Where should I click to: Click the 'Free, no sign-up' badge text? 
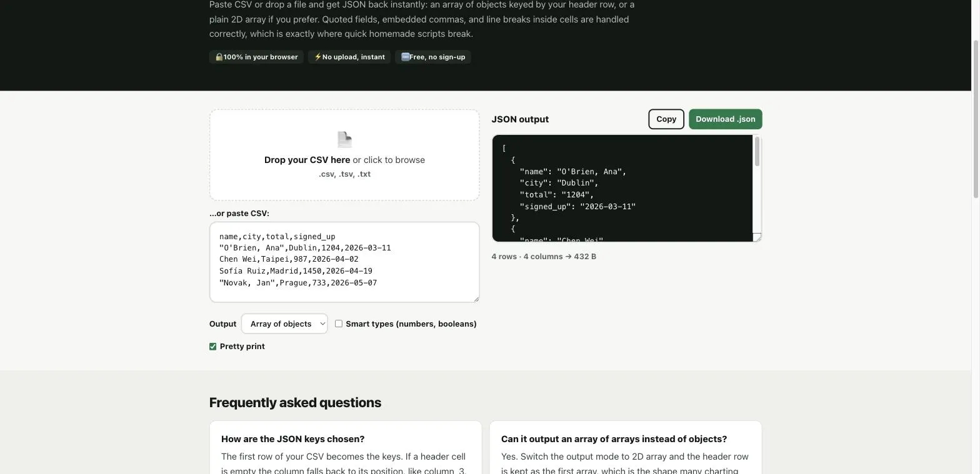pos(437,57)
